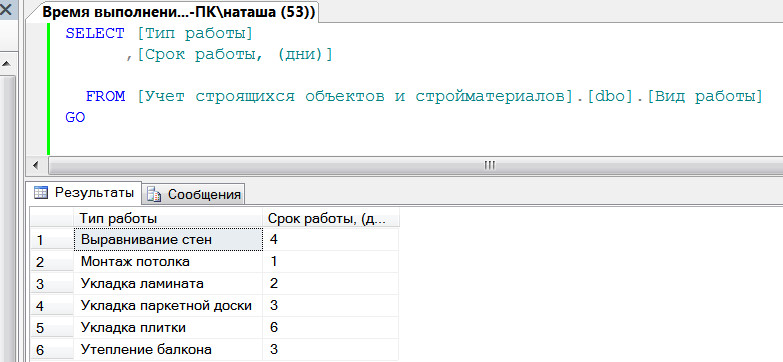
Task: Click the up arrow of left panel scrollbar
Action: pyautogui.click(x=7, y=63)
